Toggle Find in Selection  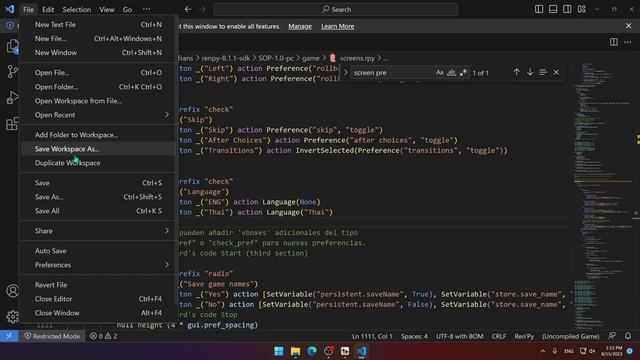543,72
